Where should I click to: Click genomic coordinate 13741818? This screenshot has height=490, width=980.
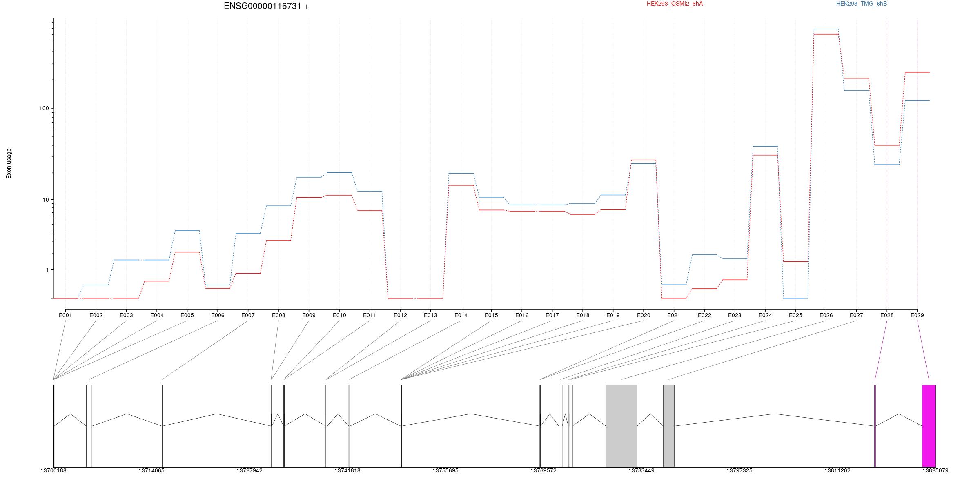point(347,470)
